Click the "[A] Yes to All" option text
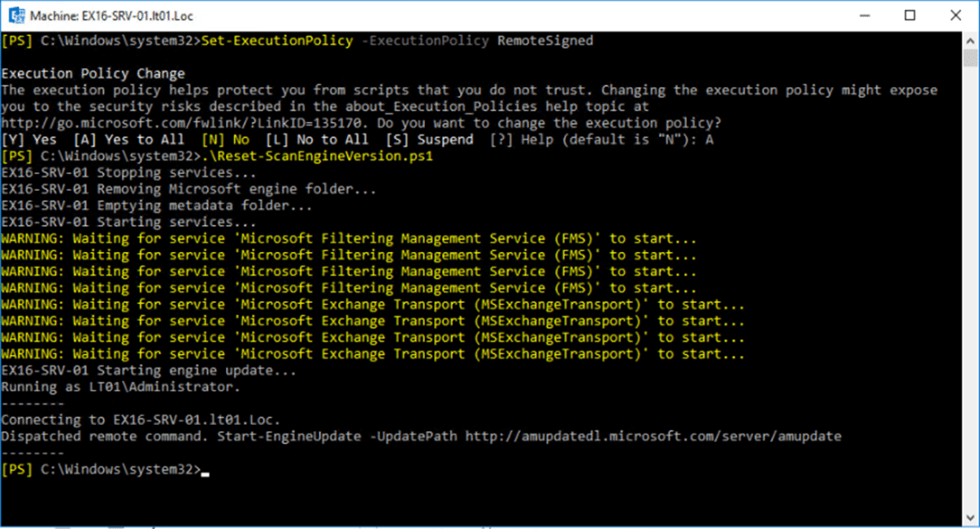The height and width of the screenshot is (529, 980). point(129,139)
